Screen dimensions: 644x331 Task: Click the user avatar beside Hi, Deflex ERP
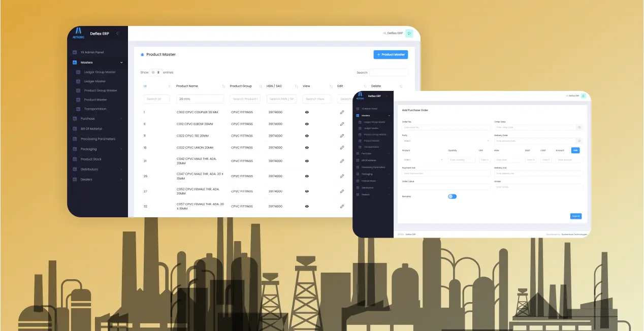[409, 34]
